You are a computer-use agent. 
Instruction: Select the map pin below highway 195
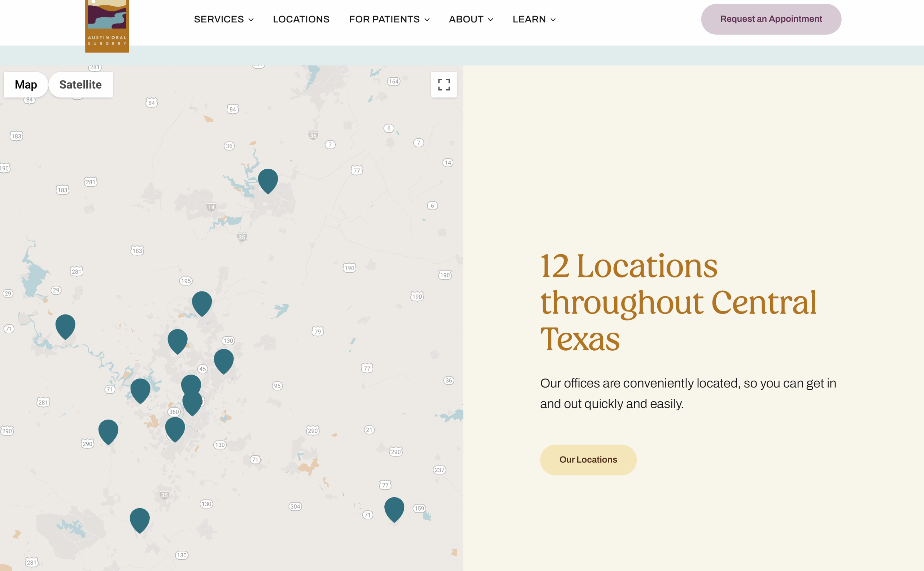tap(202, 303)
